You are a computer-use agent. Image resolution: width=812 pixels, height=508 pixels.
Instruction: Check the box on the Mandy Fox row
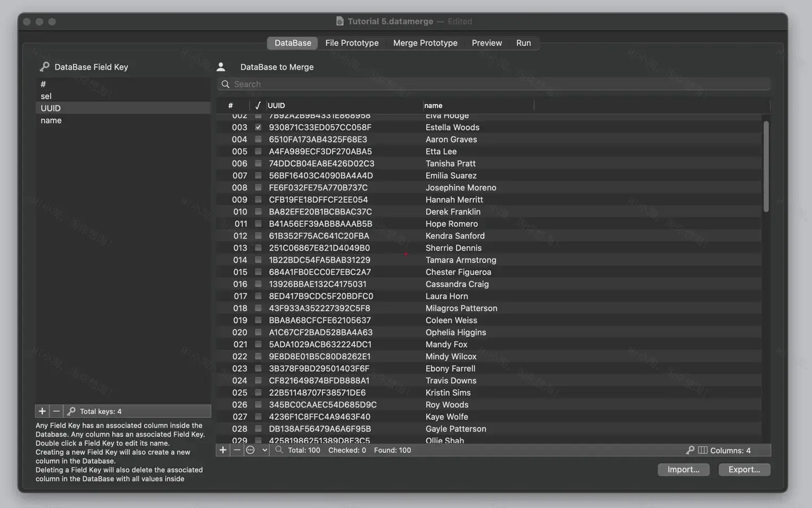(x=258, y=344)
